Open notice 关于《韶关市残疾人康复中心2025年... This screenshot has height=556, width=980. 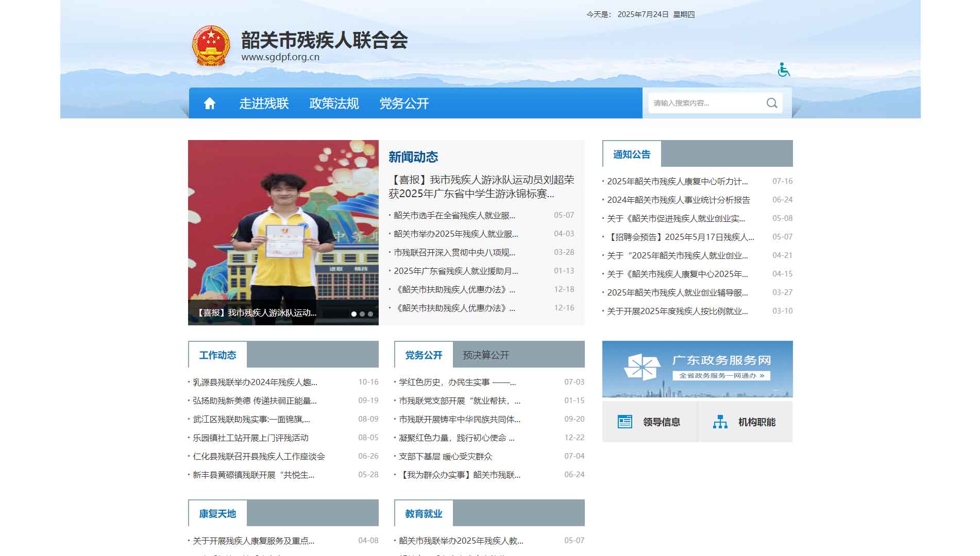tap(678, 274)
